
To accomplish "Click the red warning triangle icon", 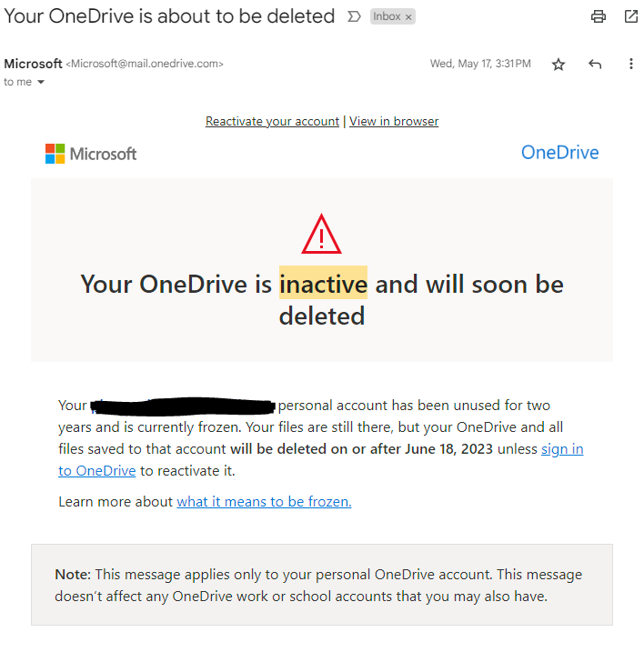I will point(321,234).
